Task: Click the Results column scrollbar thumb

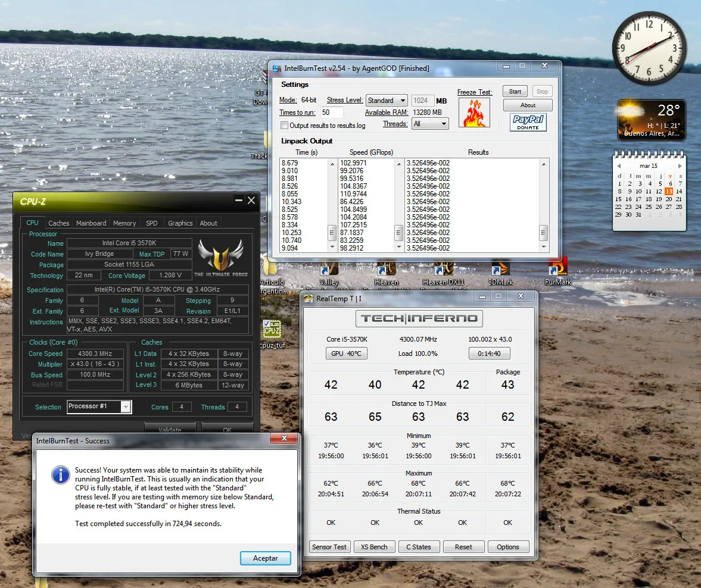Action: click(544, 232)
